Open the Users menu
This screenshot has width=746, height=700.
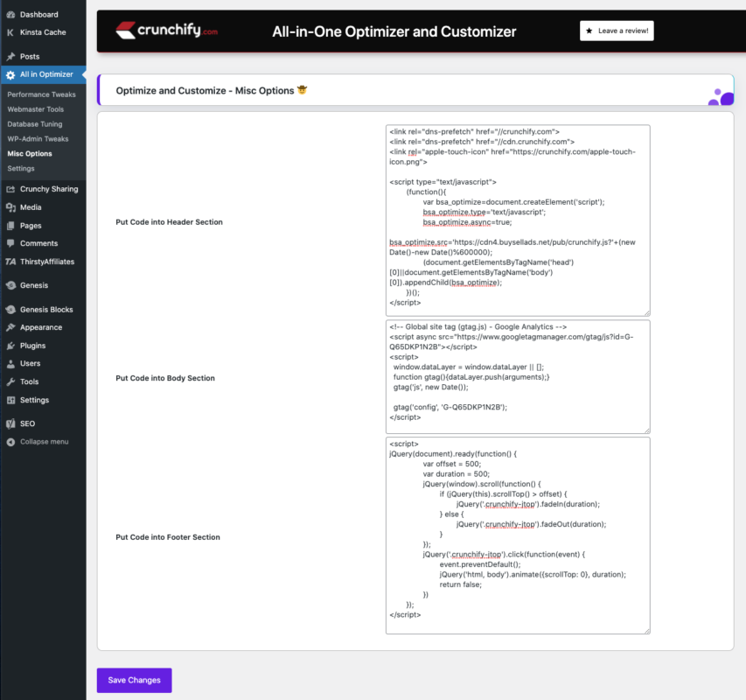(44, 363)
